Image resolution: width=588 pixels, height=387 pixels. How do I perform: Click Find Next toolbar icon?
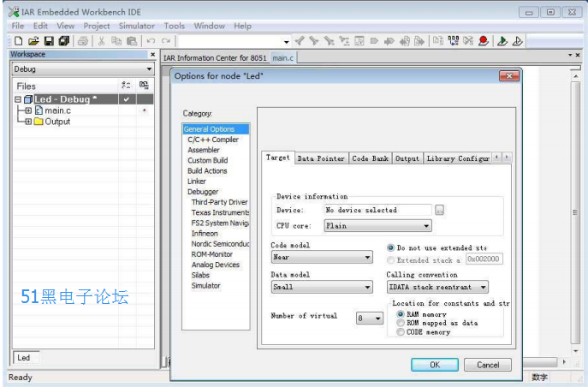[314, 41]
